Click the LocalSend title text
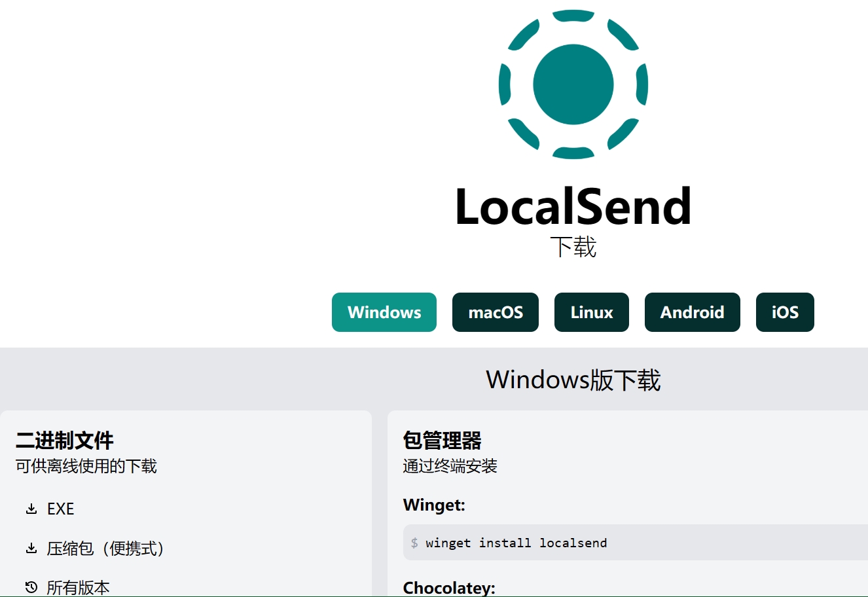This screenshot has height=597, width=868. (x=573, y=205)
